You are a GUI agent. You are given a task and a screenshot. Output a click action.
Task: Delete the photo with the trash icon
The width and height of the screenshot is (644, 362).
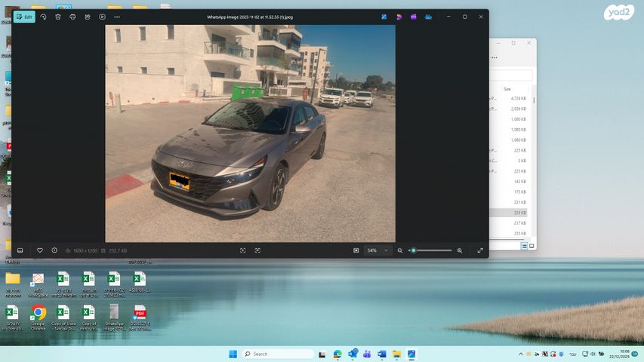[58, 17]
